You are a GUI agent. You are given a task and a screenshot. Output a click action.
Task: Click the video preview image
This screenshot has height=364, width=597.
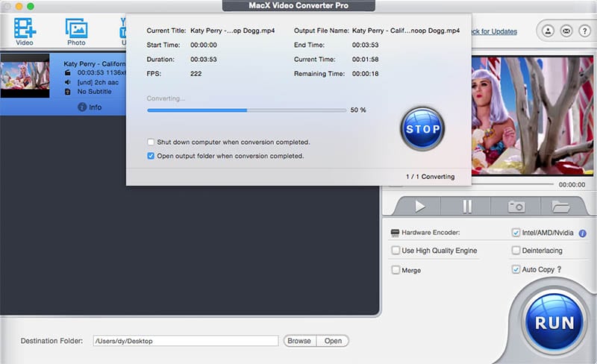pos(532,116)
